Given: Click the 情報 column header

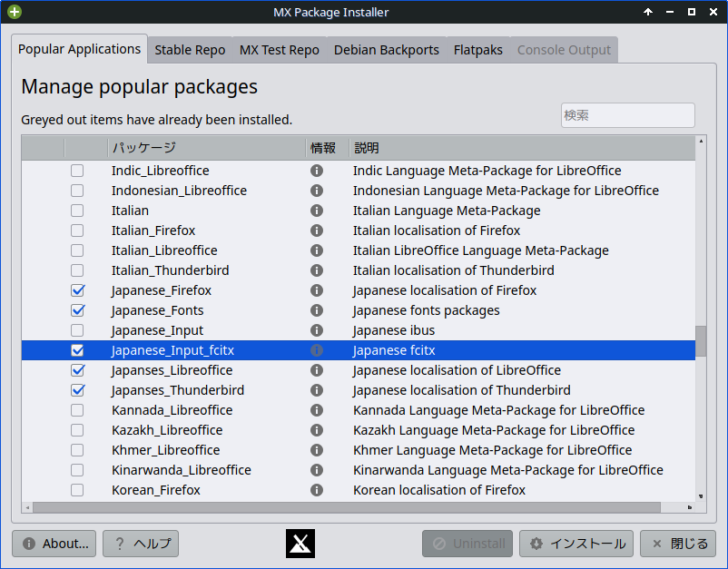Looking at the screenshot, I should pos(324,147).
